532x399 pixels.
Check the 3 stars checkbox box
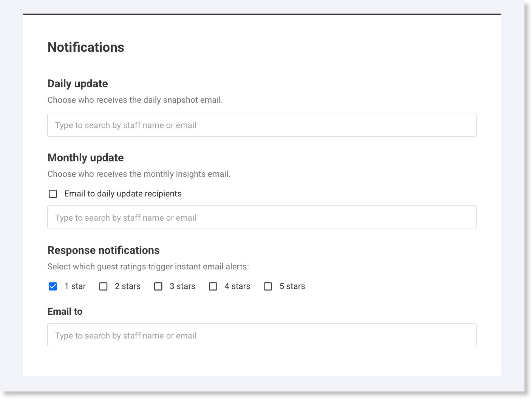click(158, 286)
